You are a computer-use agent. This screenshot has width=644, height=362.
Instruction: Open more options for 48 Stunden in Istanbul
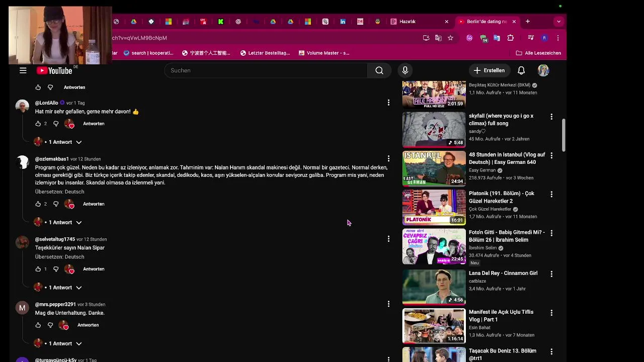(551, 155)
